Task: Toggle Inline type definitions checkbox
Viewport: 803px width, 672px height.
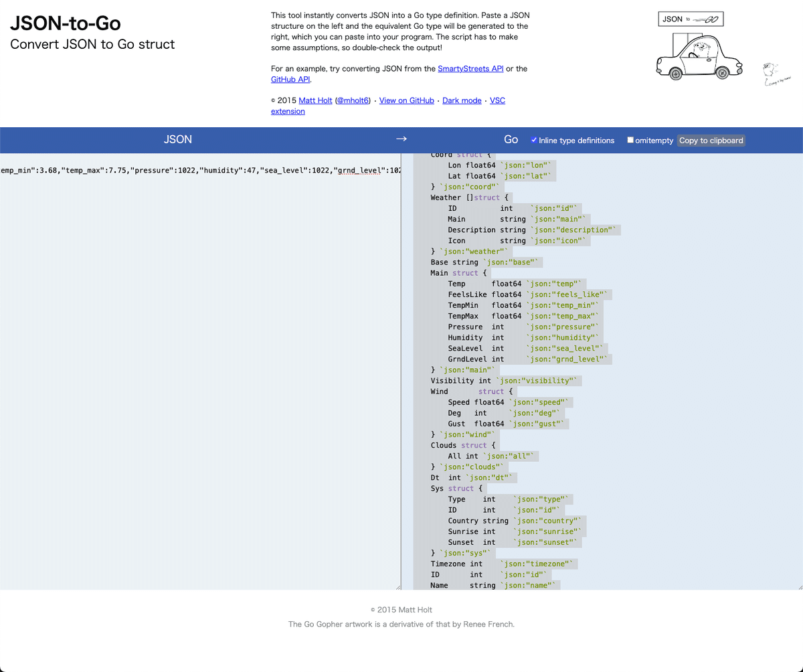Action: (x=534, y=140)
